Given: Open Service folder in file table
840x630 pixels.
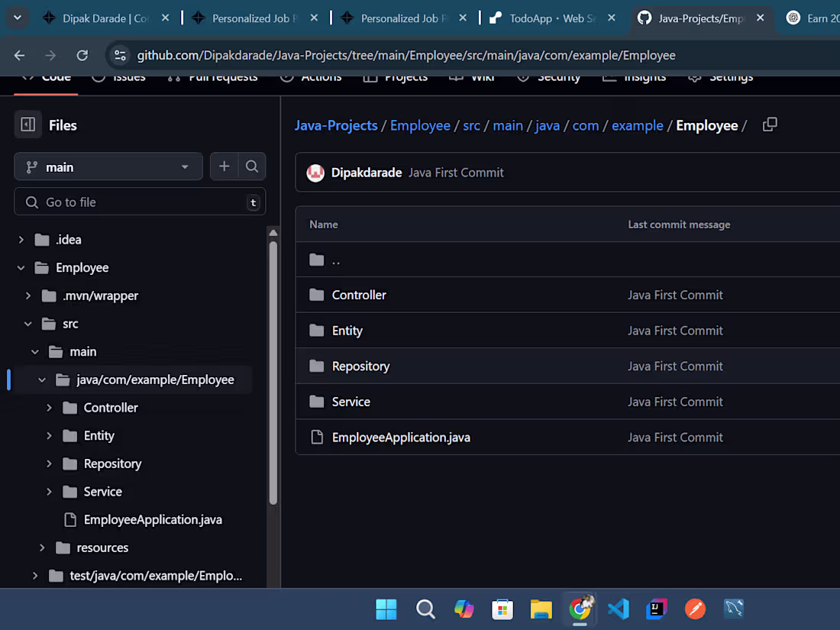Looking at the screenshot, I should [351, 402].
